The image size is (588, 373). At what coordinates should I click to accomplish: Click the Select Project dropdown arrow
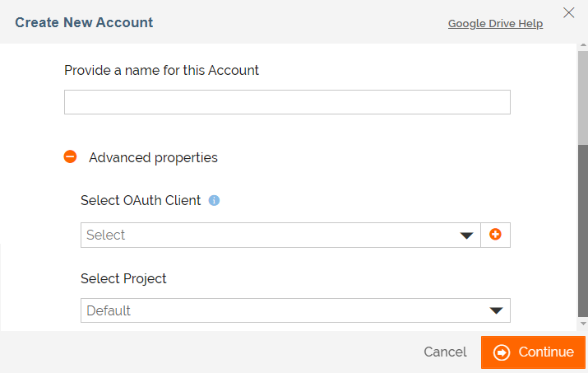click(496, 310)
